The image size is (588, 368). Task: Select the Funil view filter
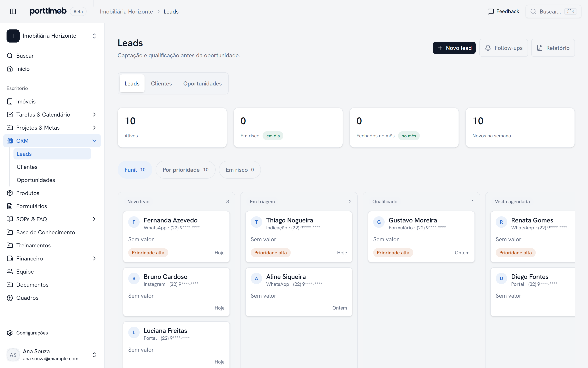(135, 170)
